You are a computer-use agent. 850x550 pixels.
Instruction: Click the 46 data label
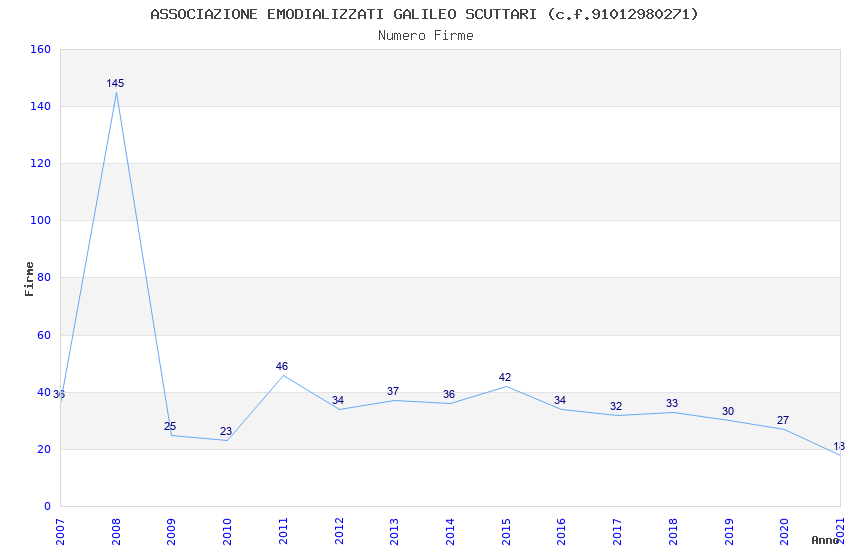coord(282,366)
